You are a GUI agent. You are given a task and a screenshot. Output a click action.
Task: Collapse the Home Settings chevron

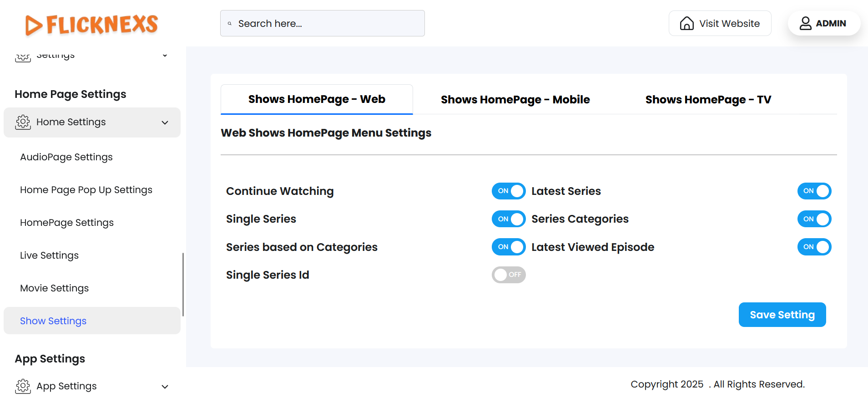(x=165, y=122)
